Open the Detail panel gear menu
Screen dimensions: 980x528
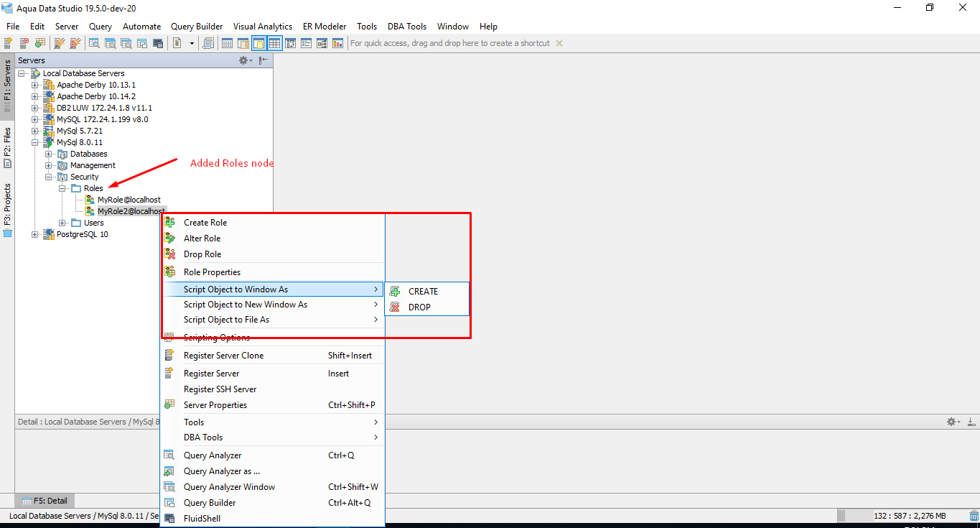tap(953, 422)
